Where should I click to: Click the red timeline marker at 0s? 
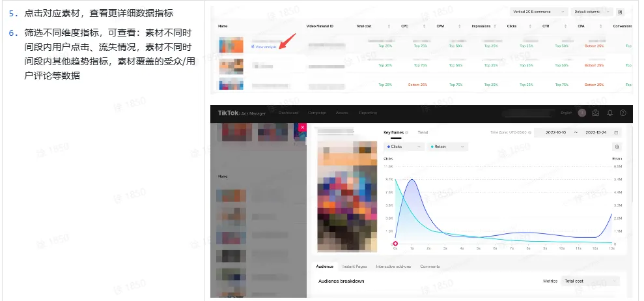coord(395,244)
